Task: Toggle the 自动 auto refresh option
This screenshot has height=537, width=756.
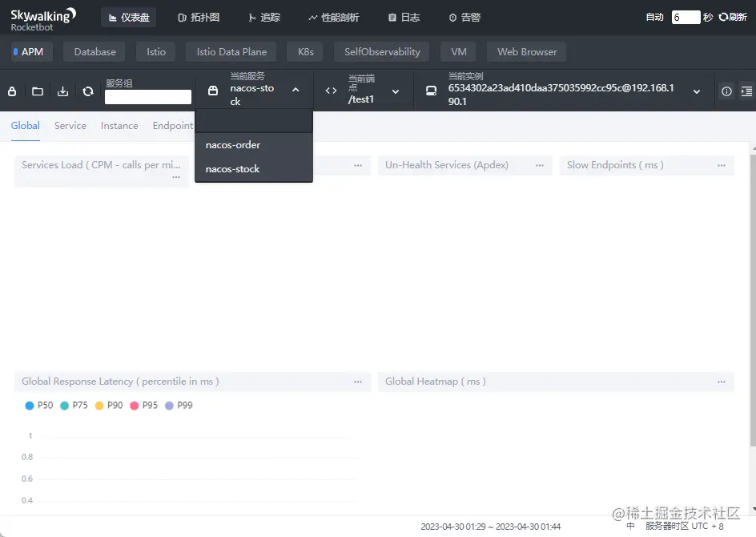Action: click(655, 18)
